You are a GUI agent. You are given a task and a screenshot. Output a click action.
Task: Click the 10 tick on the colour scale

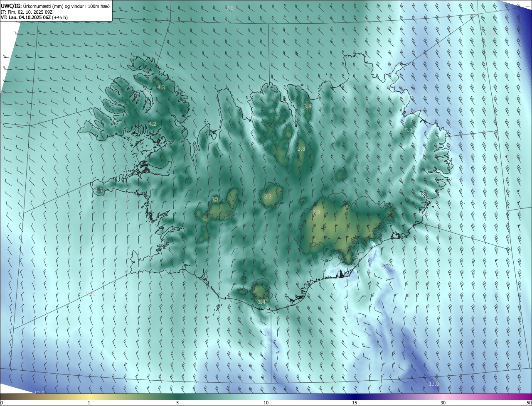pyautogui.click(x=266, y=403)
